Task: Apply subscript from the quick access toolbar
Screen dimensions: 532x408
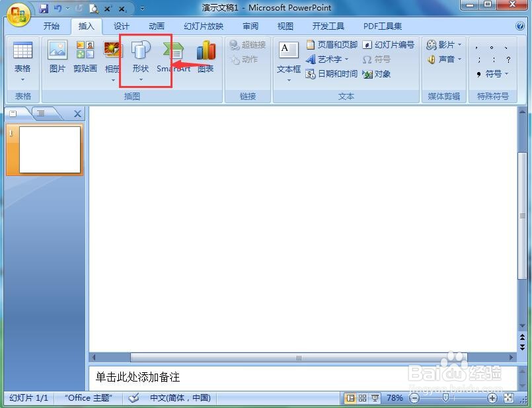Action: [122, 9]
